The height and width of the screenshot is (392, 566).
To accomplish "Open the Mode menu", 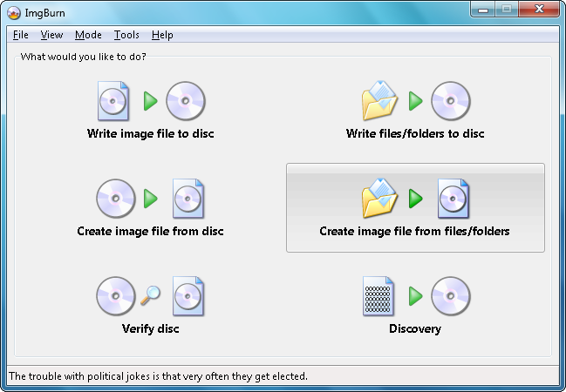I will [x=88, y=35].
